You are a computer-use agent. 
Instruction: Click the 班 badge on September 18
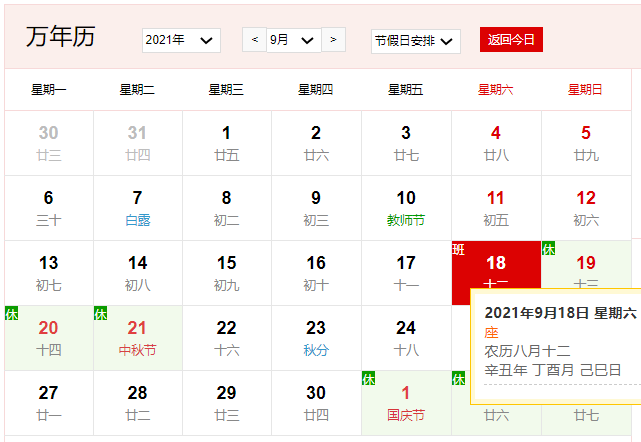point(459,249)
